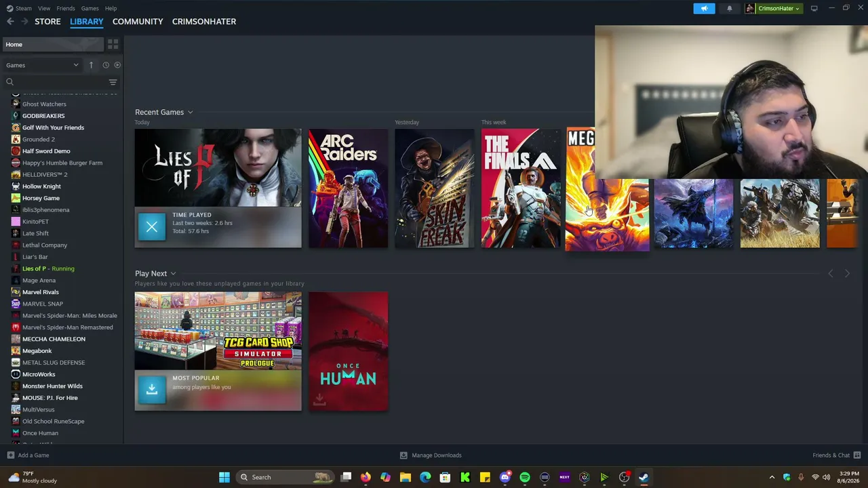
Task: Select Marvel Rivals in game list
Action: click(x=41, y=292)
